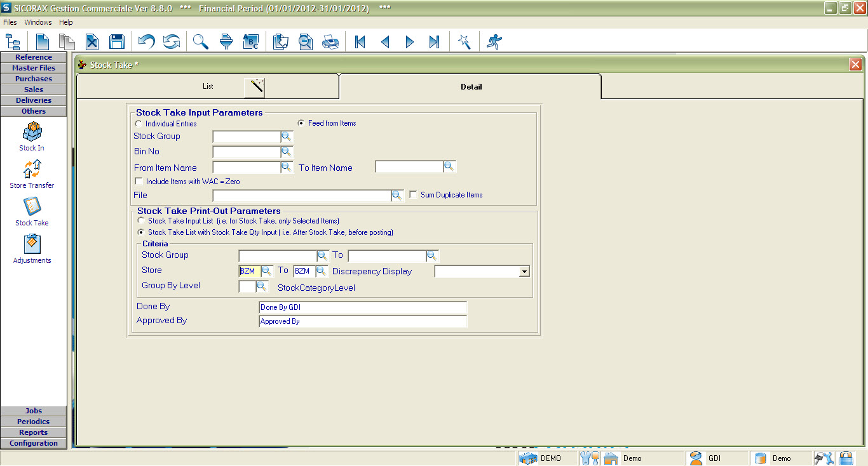The height and width of the screenshot is (466, 868).
Task: Open lookup for the Bin No field
Action: pyautogui.click(x=287, y=152)
